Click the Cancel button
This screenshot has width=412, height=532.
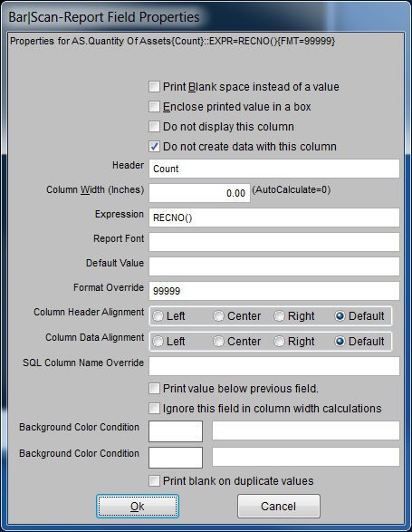pyautogui.click(x=278, y=506)
